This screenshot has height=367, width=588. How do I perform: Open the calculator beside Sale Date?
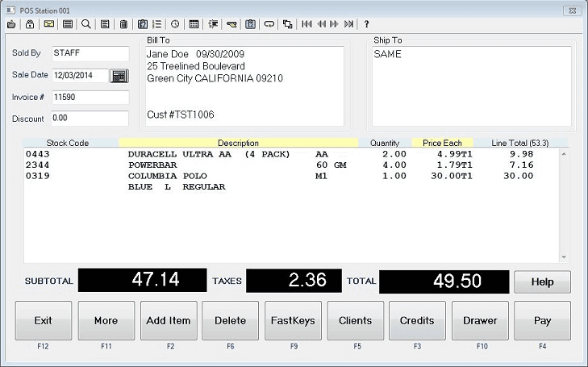119,76
